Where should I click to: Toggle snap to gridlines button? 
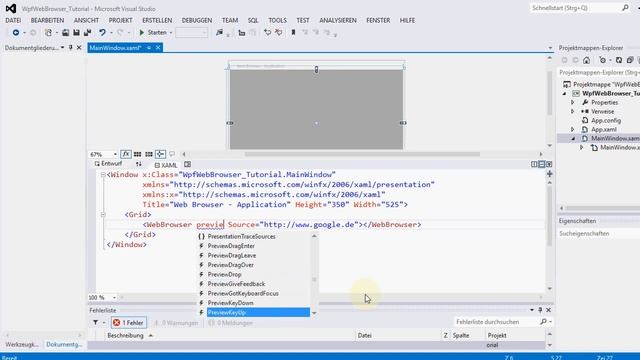(149, 154)
